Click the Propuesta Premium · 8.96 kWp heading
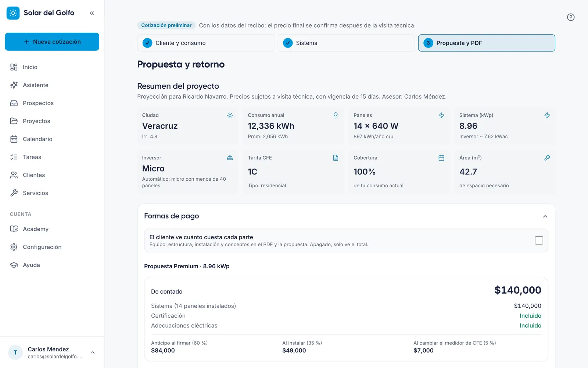The width and height of the screenshot is (588, 368). click(x=187, y=266)
